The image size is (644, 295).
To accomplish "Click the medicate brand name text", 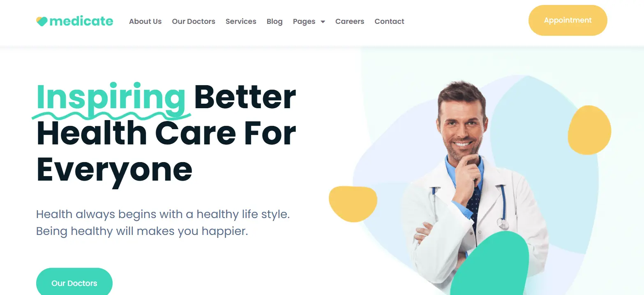I will click(81, 21).
